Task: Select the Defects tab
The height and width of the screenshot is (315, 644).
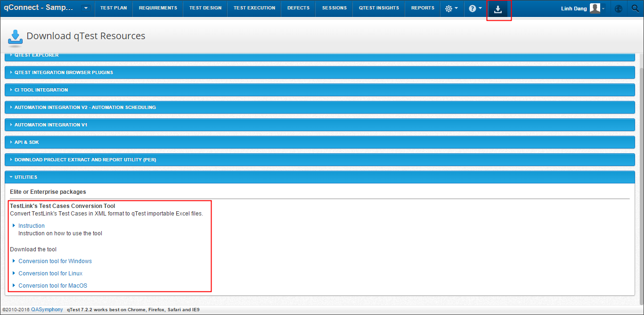Action: coord(298,8)
